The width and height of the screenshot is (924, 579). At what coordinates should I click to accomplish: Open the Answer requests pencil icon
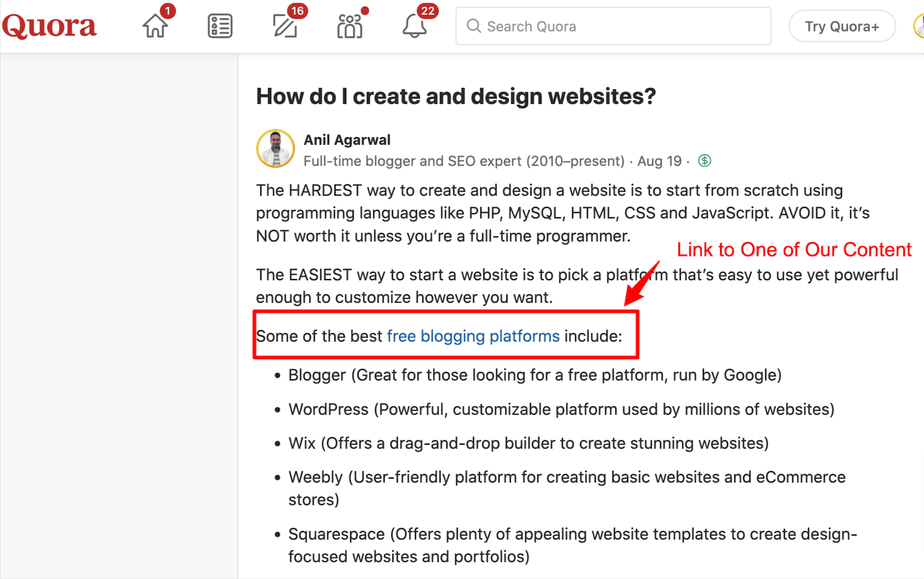[284, 26]
